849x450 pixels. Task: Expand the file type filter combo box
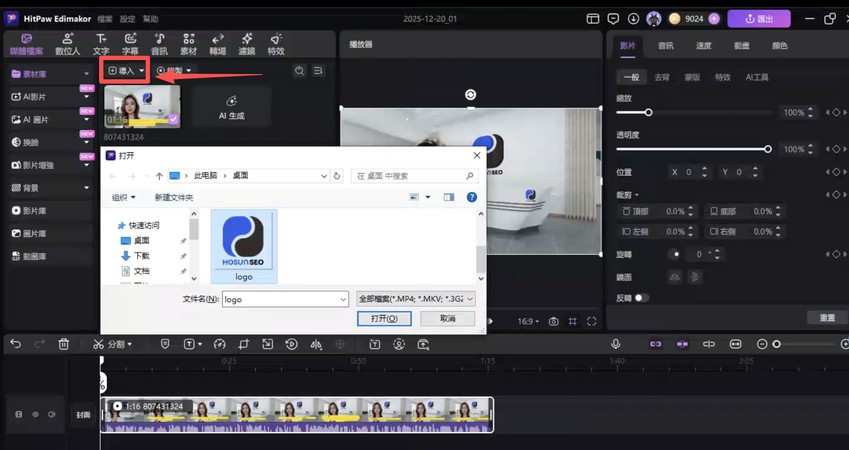pyautogui.click(x=416, y=298)
